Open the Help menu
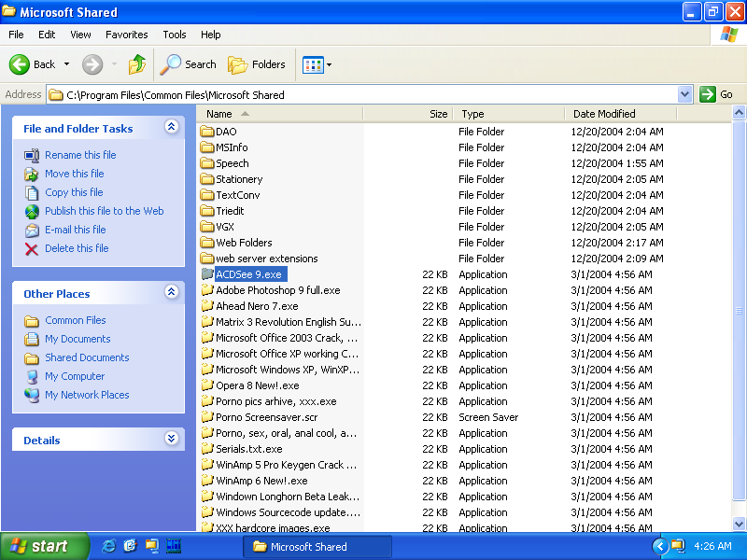747x560 pixels. 211,35
